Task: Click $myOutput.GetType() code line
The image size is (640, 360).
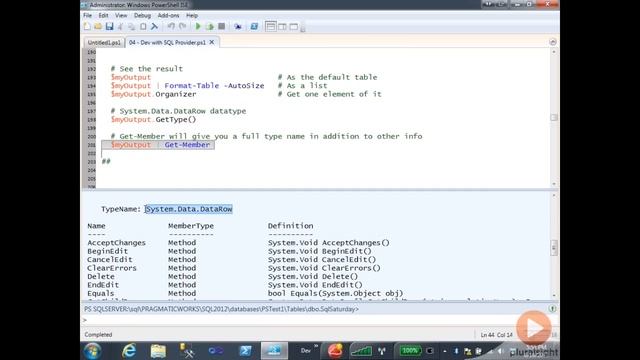Action: [x=153, y=120]
